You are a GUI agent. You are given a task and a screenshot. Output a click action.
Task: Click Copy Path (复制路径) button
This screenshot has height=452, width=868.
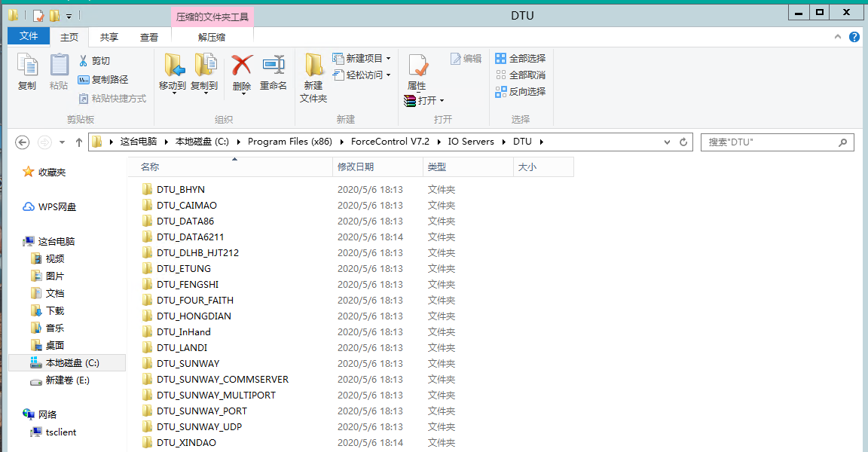point(103,80)
